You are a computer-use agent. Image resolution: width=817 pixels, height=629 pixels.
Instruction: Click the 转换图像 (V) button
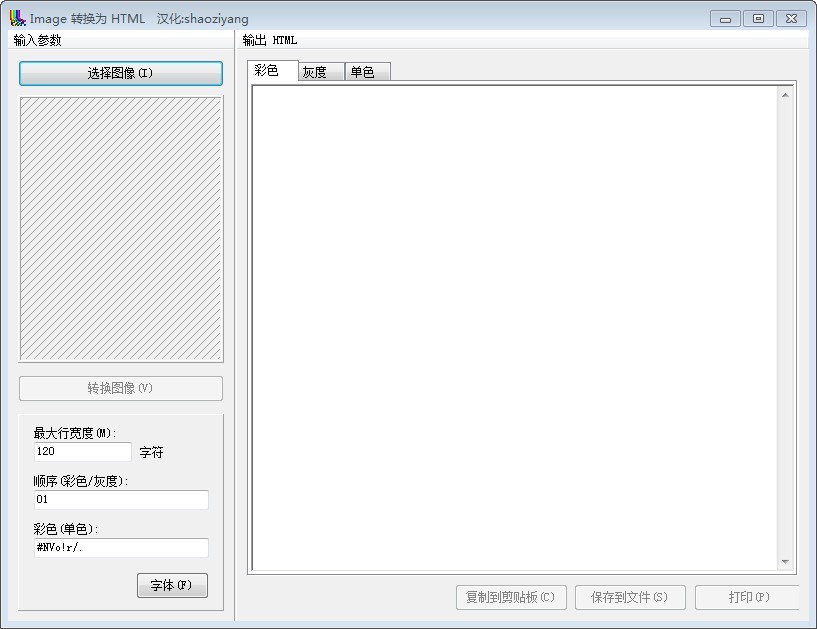point(121,388)
